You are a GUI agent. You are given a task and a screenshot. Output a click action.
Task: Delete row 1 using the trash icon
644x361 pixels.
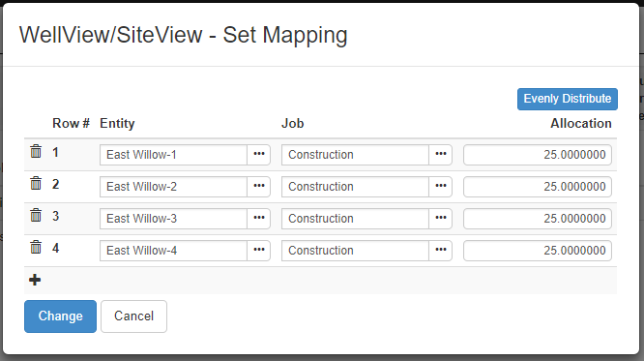[36, 151]
